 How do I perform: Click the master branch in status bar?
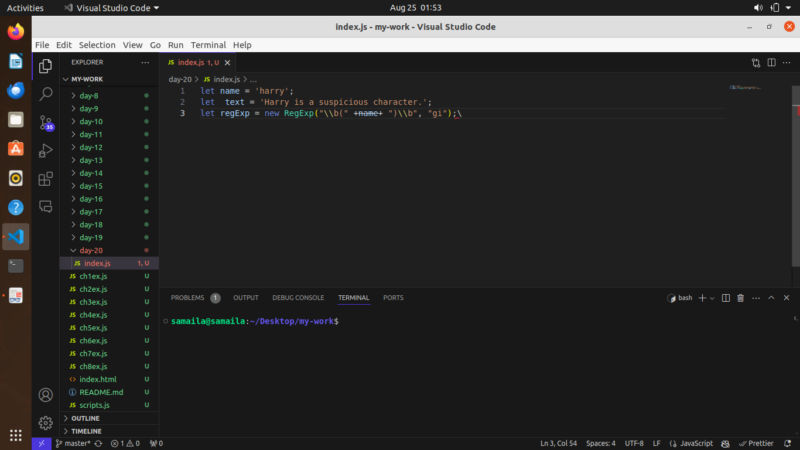pyautogui.click(x=72, y=443)
